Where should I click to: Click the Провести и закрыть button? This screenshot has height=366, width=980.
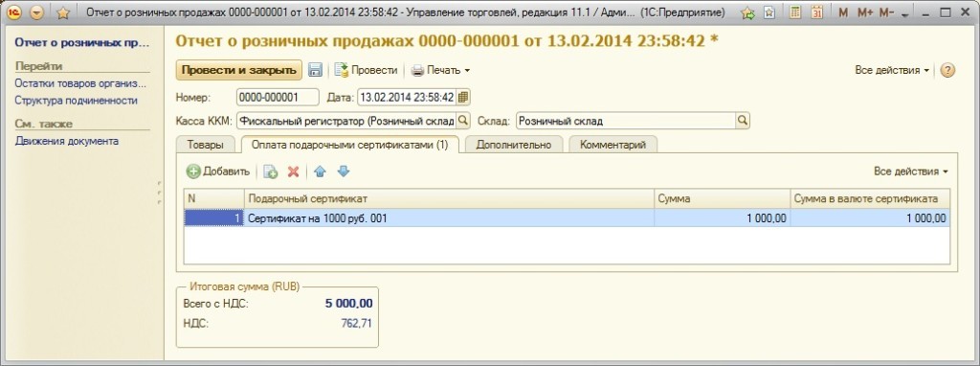coord(238,70)
